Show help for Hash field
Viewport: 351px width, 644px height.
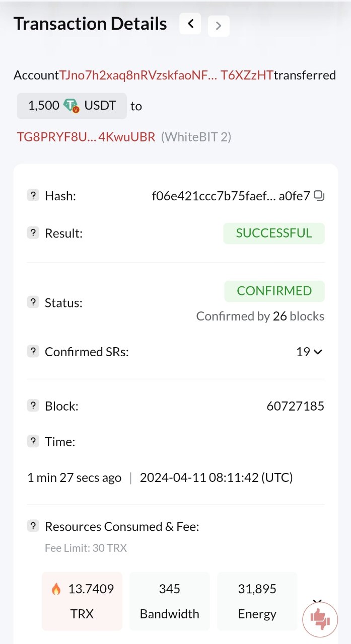(x=33, y=196)
